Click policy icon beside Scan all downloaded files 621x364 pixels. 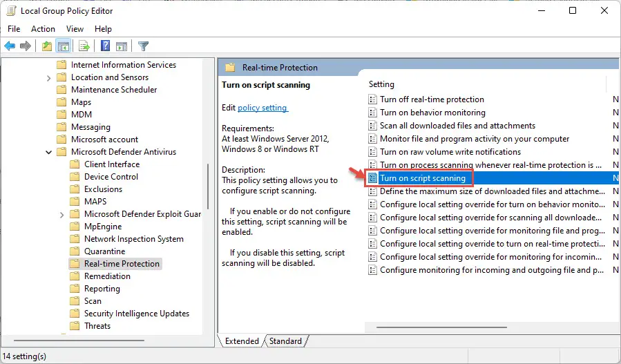372,126
